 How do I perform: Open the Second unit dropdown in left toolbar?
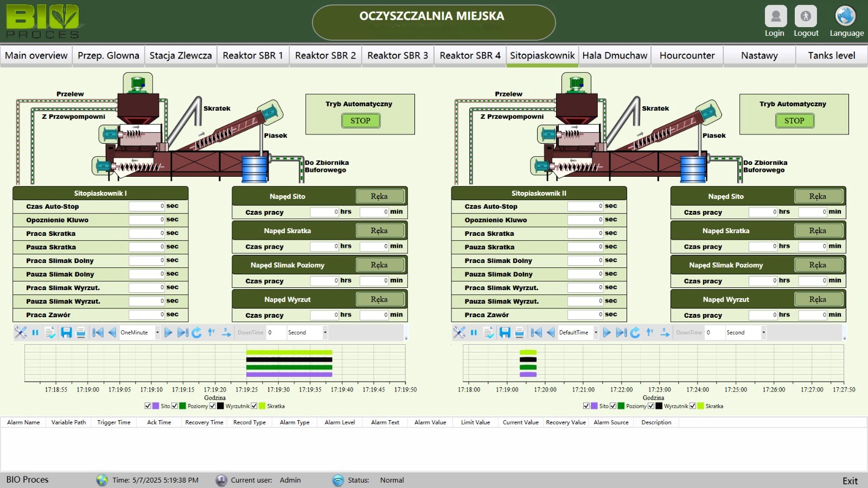[x=325, y=332]
